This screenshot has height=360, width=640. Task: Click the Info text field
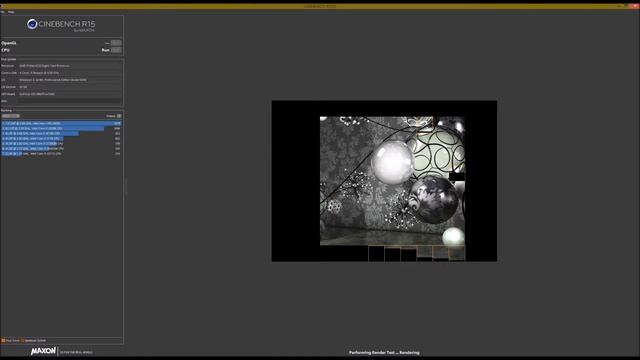[69, 101]
